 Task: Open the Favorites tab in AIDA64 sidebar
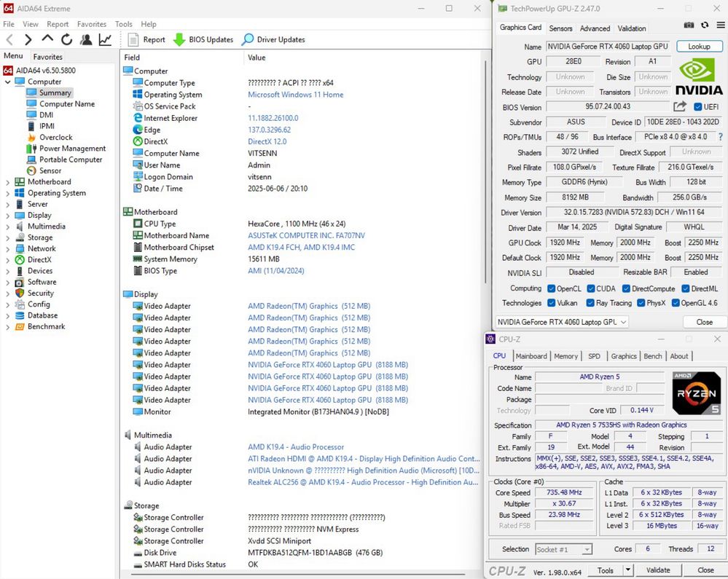[x=47, y=57]
